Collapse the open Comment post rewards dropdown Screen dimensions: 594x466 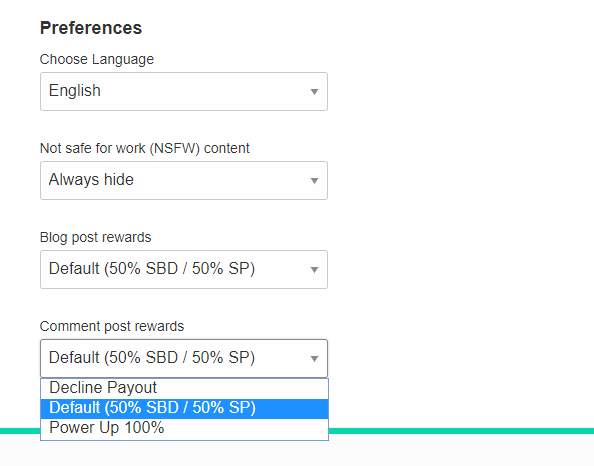click(x=184, y=358)
